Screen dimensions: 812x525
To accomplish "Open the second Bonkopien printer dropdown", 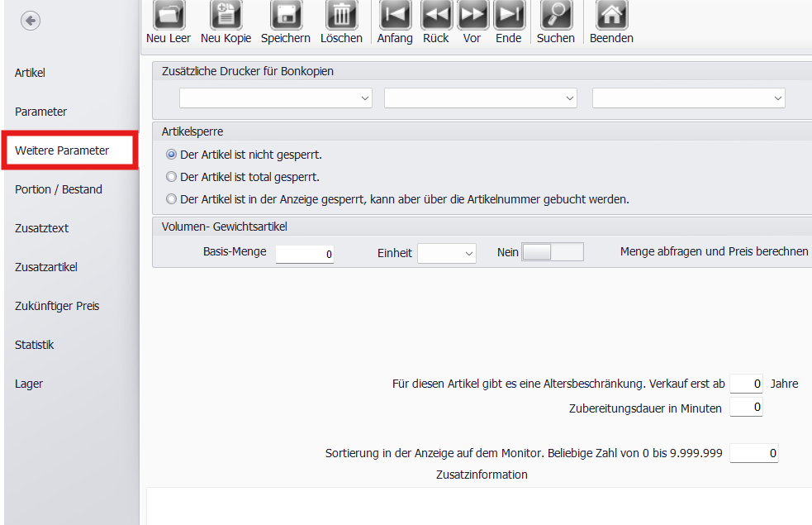I will tap(481, 98).
